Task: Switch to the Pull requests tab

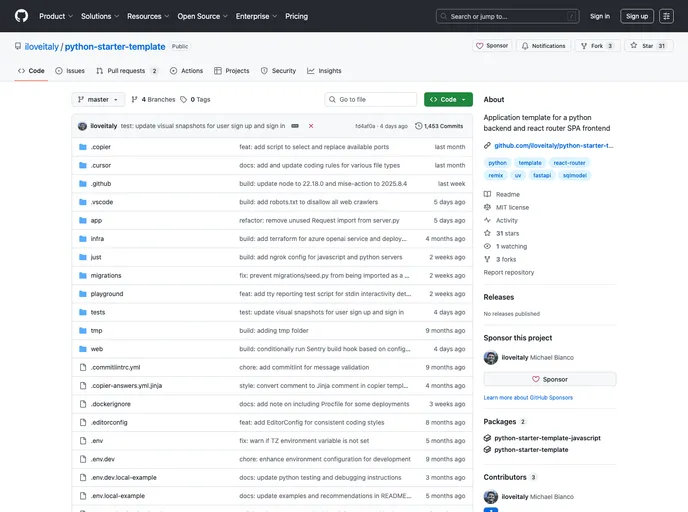Action: pyautogui.click(x=127, y=71)
